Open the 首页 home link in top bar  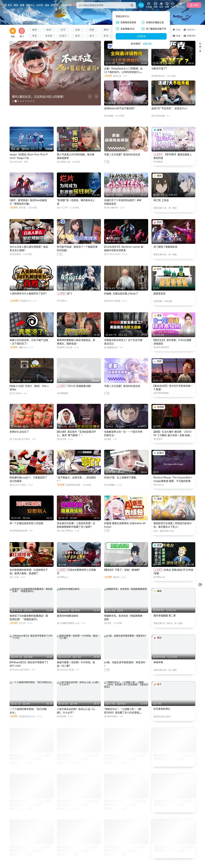click(8, 5)
